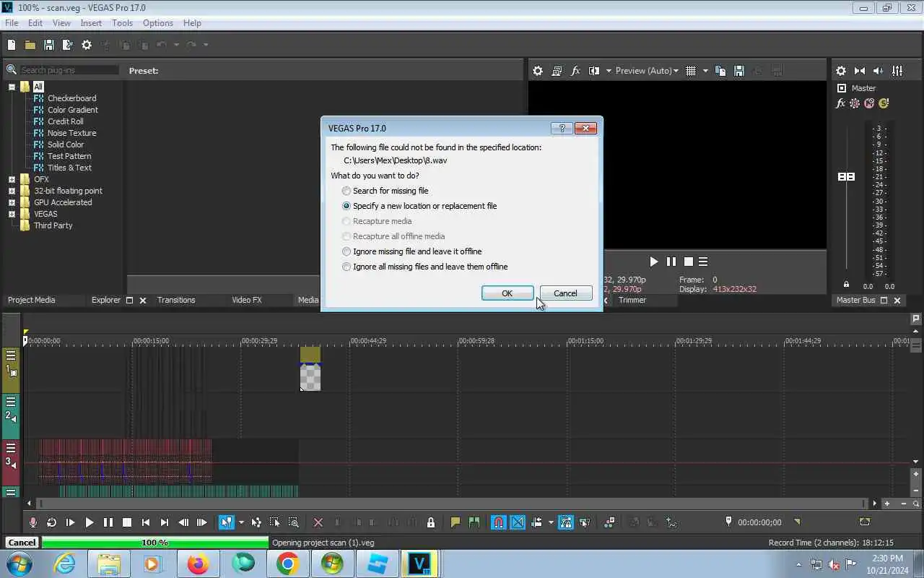Collapse the All plug-ins folder
Viewport: 924px width, 578px height.
pos(12,87)
